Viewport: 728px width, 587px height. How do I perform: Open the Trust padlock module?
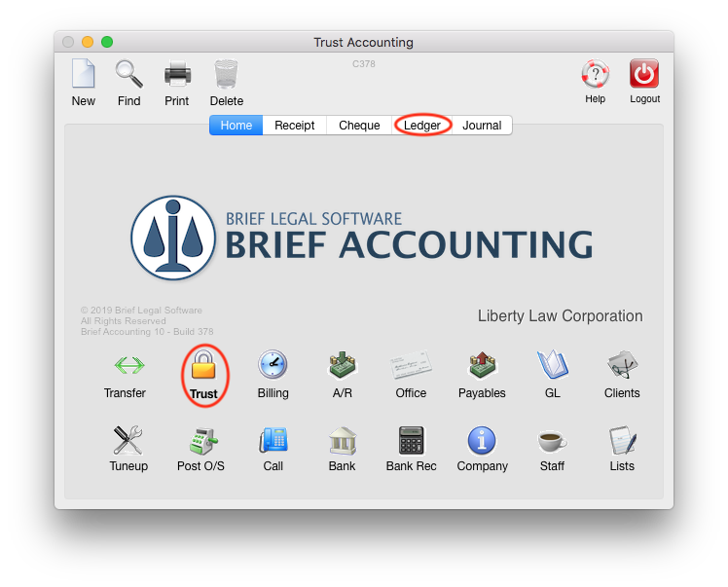203,364
